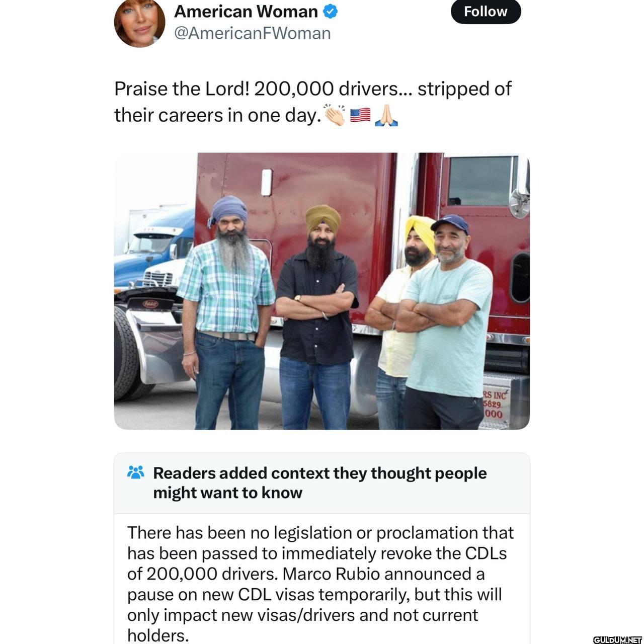Open the @AmericanFWoman handle link
Image resolution: width=644 pixels, height=644 pixels.
252,33
